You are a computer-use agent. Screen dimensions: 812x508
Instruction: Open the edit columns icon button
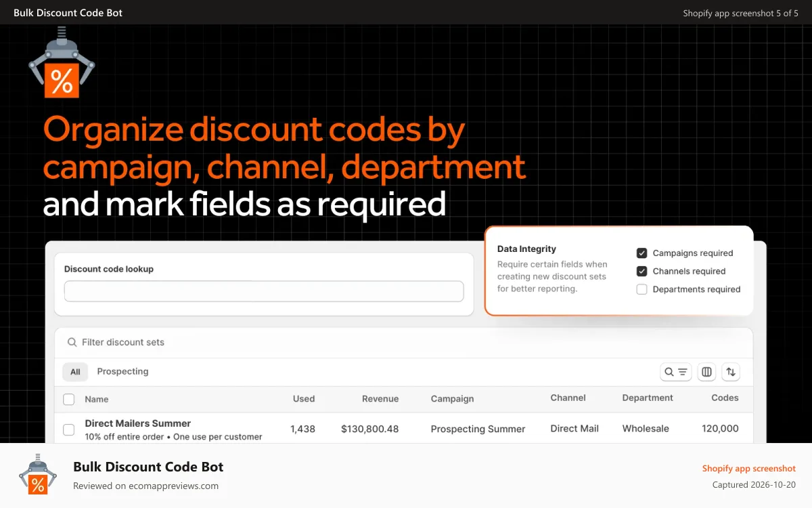point(706,372)
